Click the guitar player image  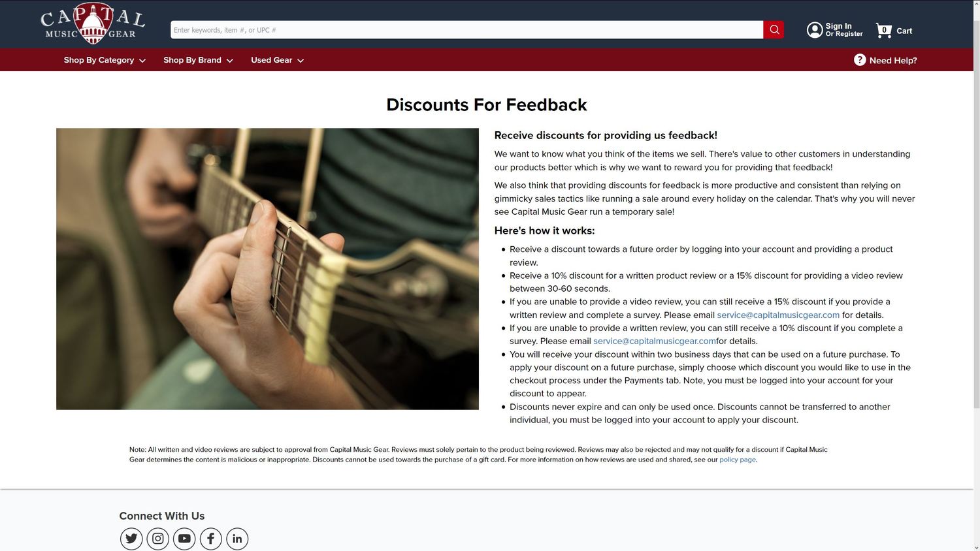coord(267,269)
